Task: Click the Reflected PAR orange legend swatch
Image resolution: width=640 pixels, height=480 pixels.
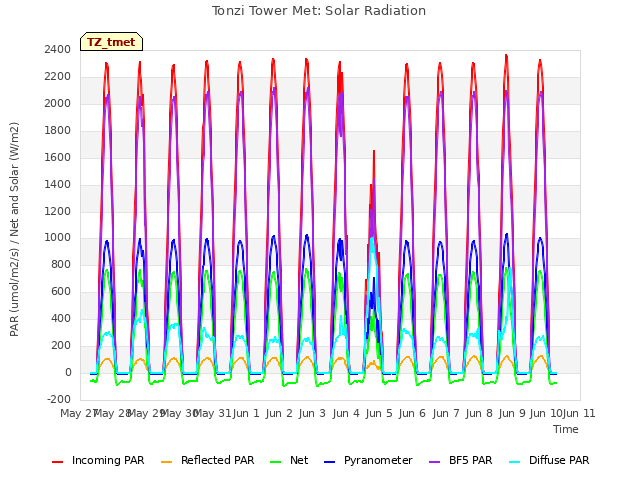Action: [x=167, y=462]
